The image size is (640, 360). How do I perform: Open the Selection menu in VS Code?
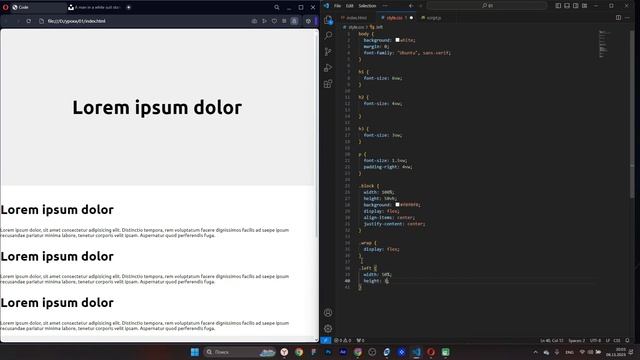pos(367,6)
